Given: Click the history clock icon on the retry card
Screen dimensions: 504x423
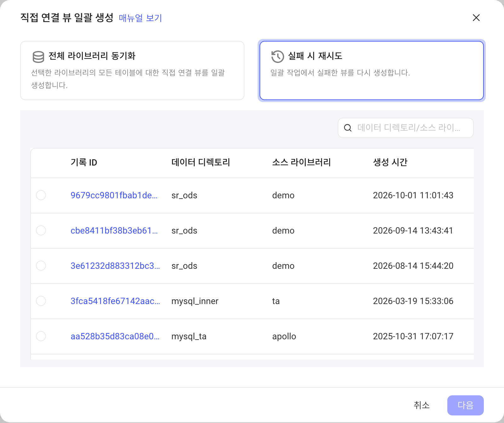Looking at the screenshot, I should (x=278, y=57).
